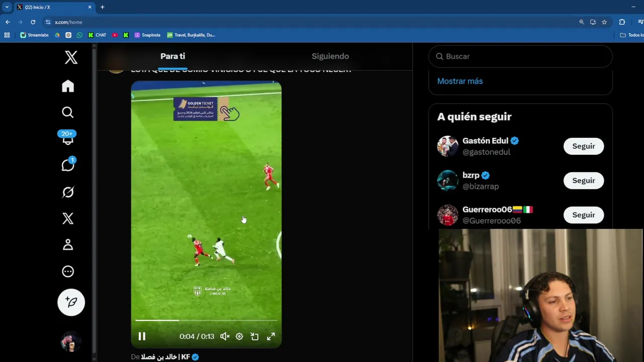Click the install app icon in address bar
The height and width of the screenshot is (362, 644).
pyautogui.click(x=593, y=22)
